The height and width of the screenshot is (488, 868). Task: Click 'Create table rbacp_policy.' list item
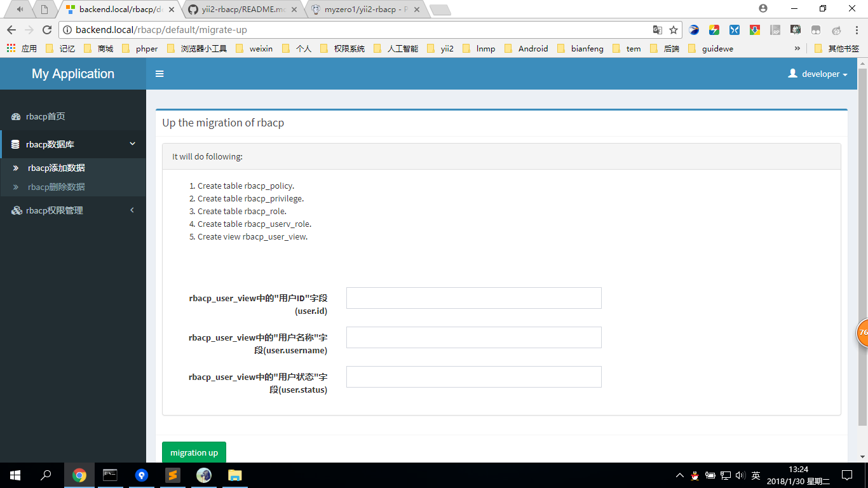[x=246, y=186]
